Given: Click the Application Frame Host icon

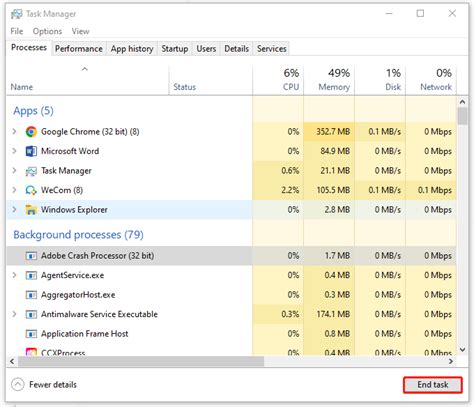Looking at the screenshot, I should [x=31, y=334].
